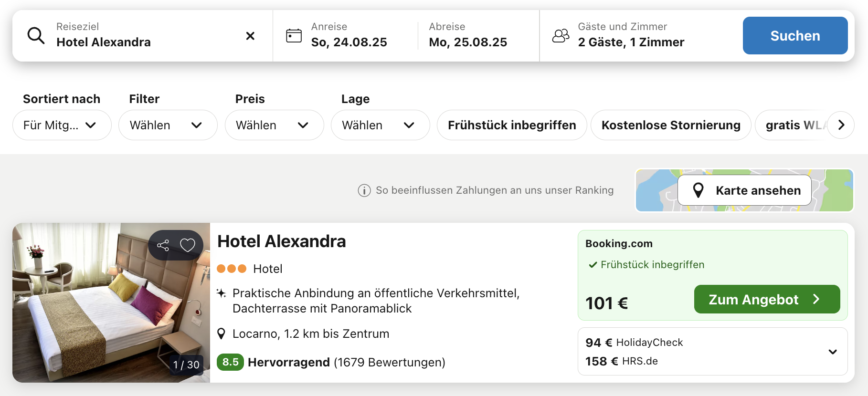
Task: Share Hotel Alexandra via share icon
Action: 163,245
